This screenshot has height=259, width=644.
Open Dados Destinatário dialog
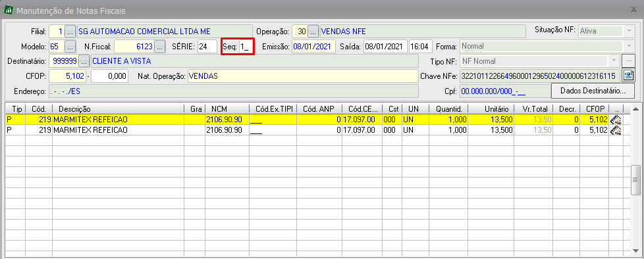point(593,91)
